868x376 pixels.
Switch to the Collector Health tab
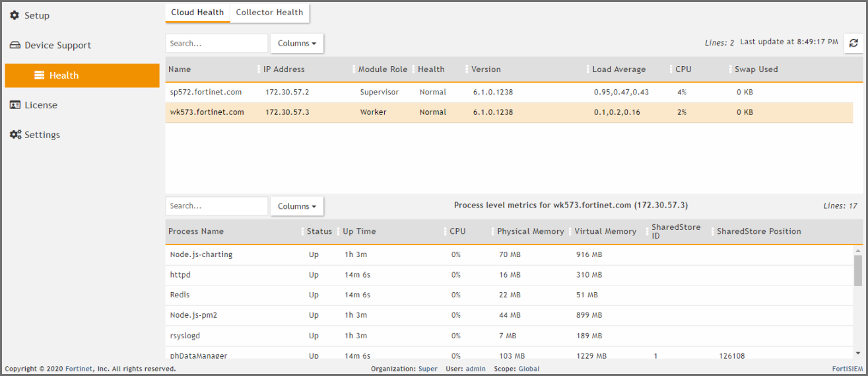(x=269, y=13)
